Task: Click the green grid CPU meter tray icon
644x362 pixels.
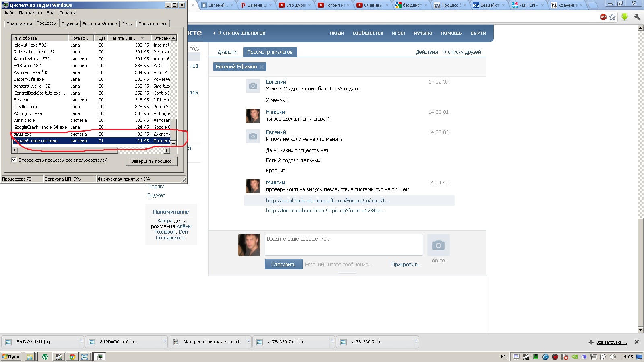Action: tap(536, 357)
